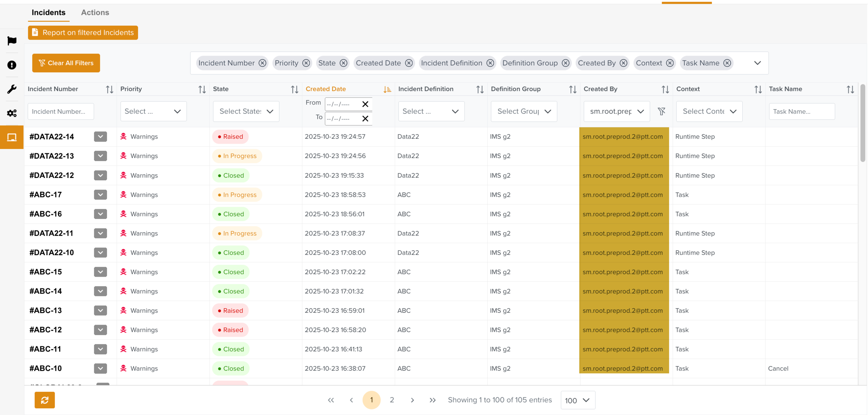Open the gears settings sidebar icon
This screenshot has height=415, width=868.
coord(12,113)
